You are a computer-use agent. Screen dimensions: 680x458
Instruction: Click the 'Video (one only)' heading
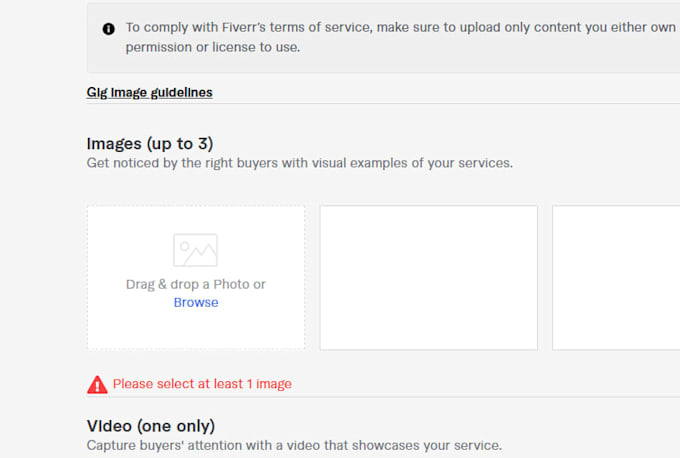coord(150,426)
